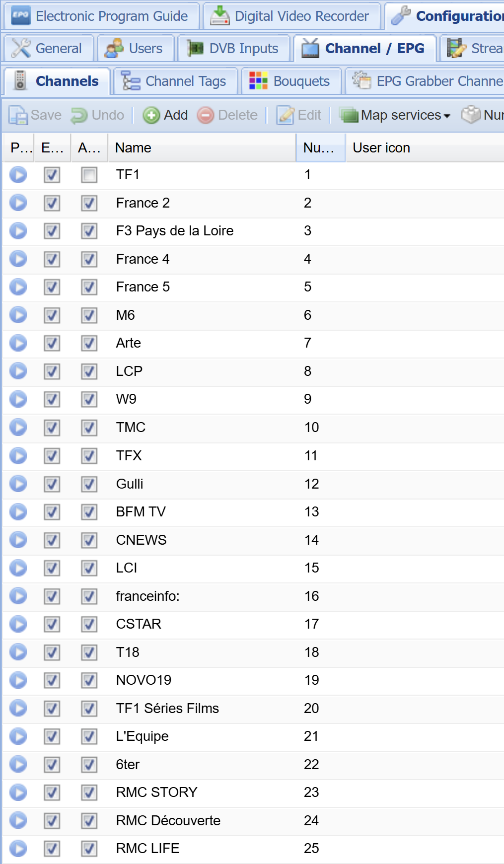Sort by the Number column header
Screen dimensions: 504x864
click(320, 148)
